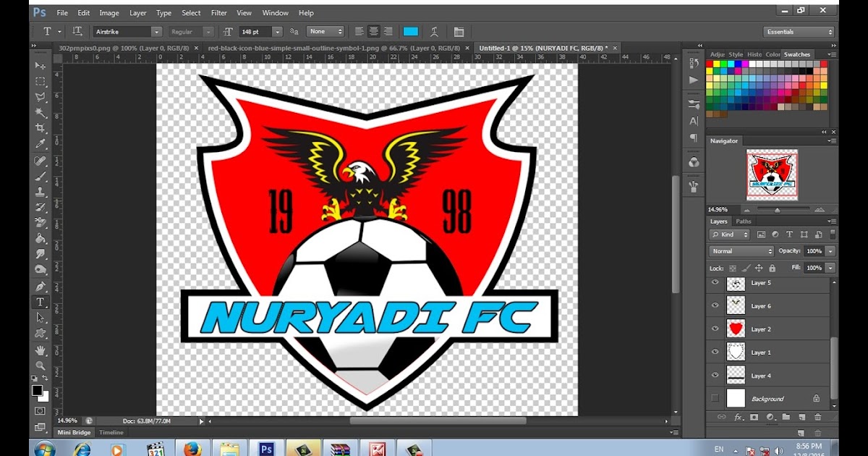Click Create warped text icon

[434, 32]
